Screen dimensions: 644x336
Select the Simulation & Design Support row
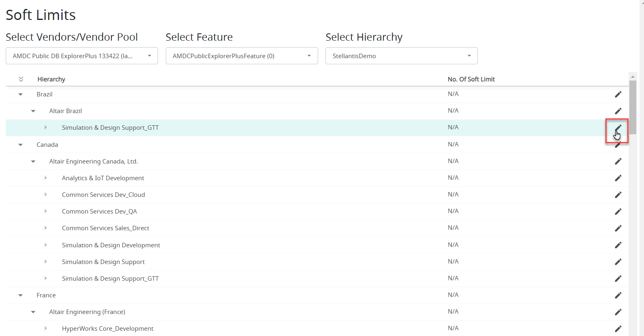pyautogui.click(x=103, y=262)
